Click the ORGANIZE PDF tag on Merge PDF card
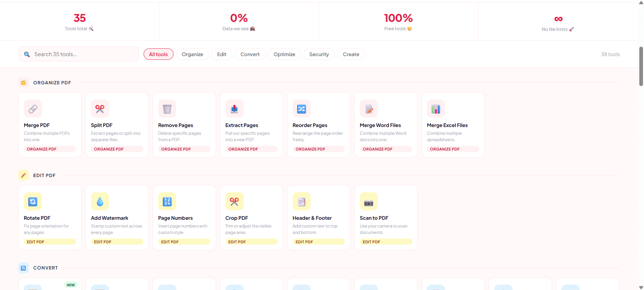Screen dimensions: 644x290 50,149
